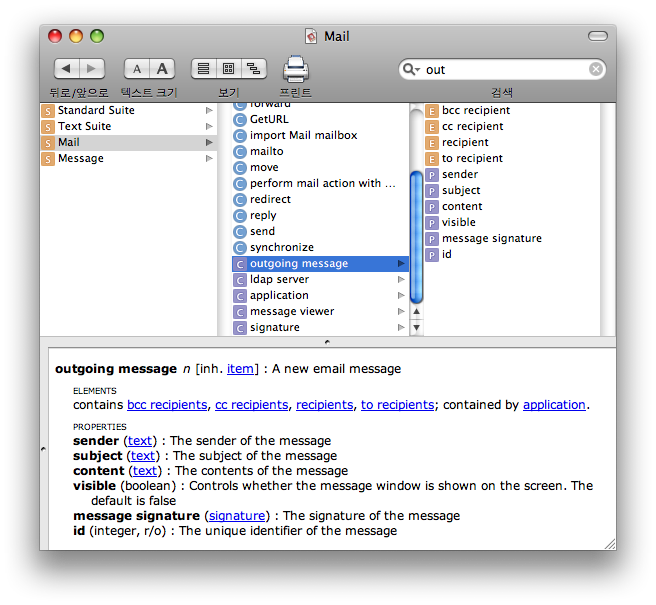656x605 pixels.
Task: Click the id property icon
Action: point(432,255)
